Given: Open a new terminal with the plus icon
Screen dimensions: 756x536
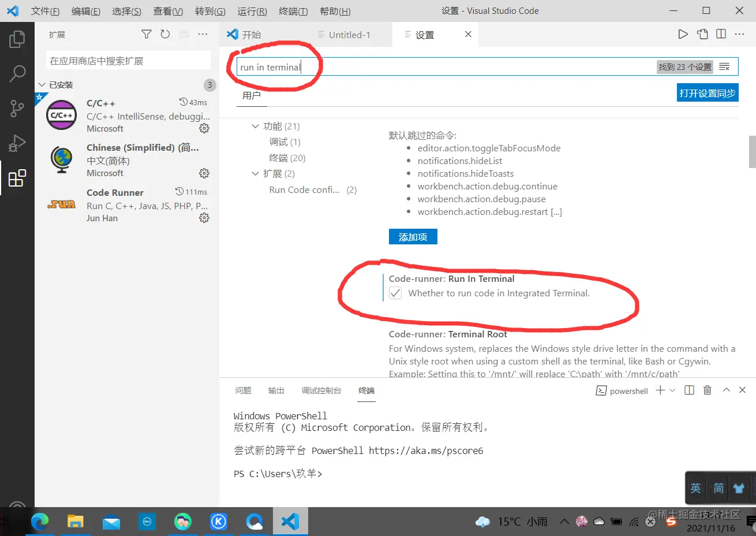Looking at the screenshot, I should tap(660, 390).
